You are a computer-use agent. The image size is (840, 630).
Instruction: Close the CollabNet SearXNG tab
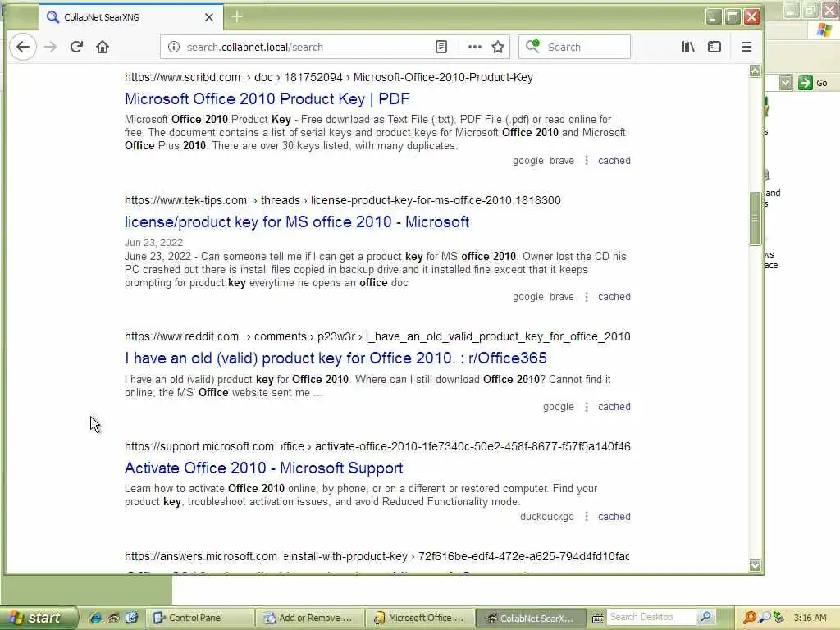[209, 17]
